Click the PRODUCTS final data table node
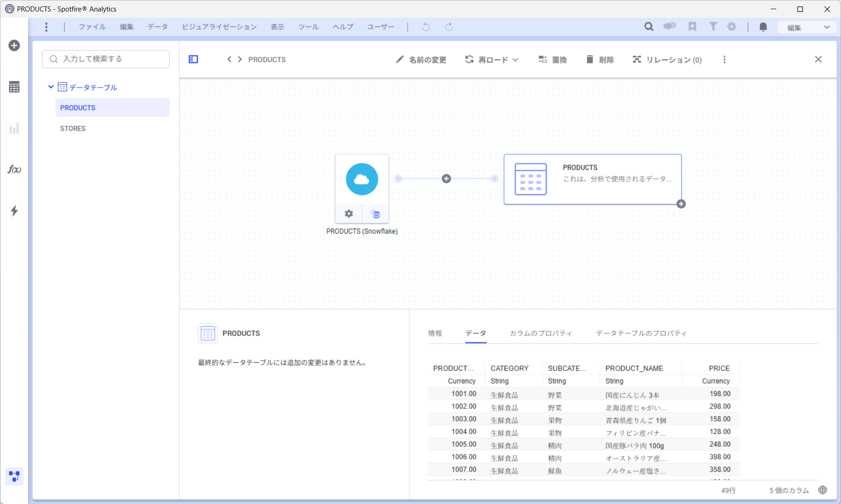The height and width of the screenshot is (504, 841). tap(592, 179)
